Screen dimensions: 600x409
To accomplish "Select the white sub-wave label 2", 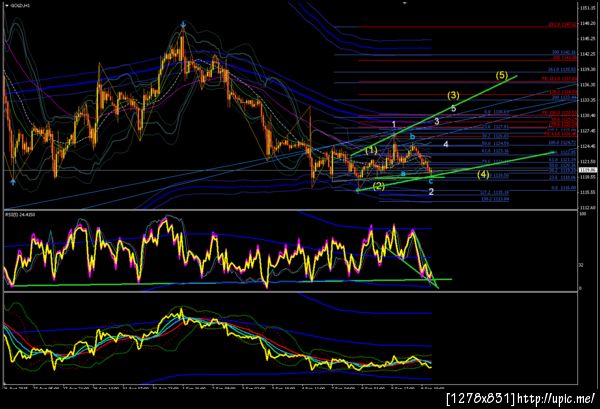I will (431, 192).
